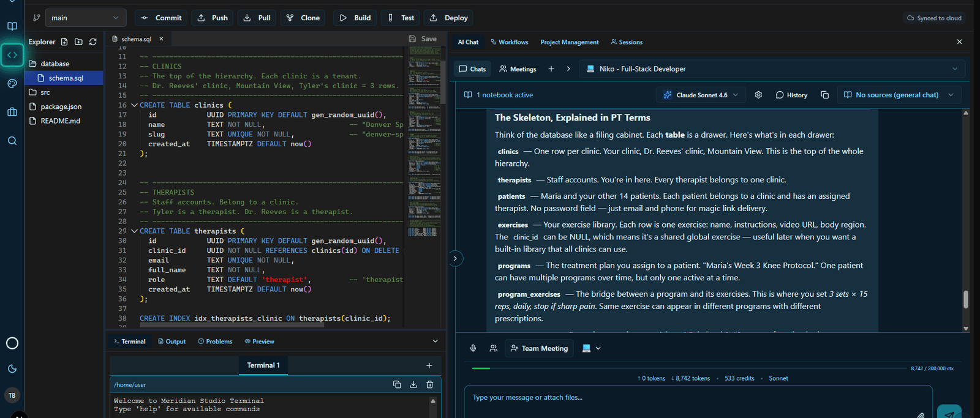The height and width of the screenshot is (418, 980).
Task: Open the TB user avatar
Action: coord(12,395)
